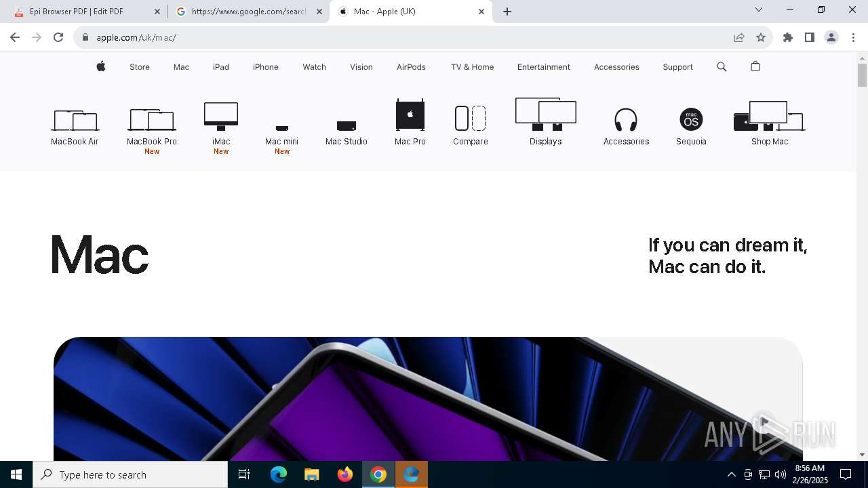The height and width of the screenshot is (488, 868).
Task: Open the Apple logo home link
Action: [101, 66]
